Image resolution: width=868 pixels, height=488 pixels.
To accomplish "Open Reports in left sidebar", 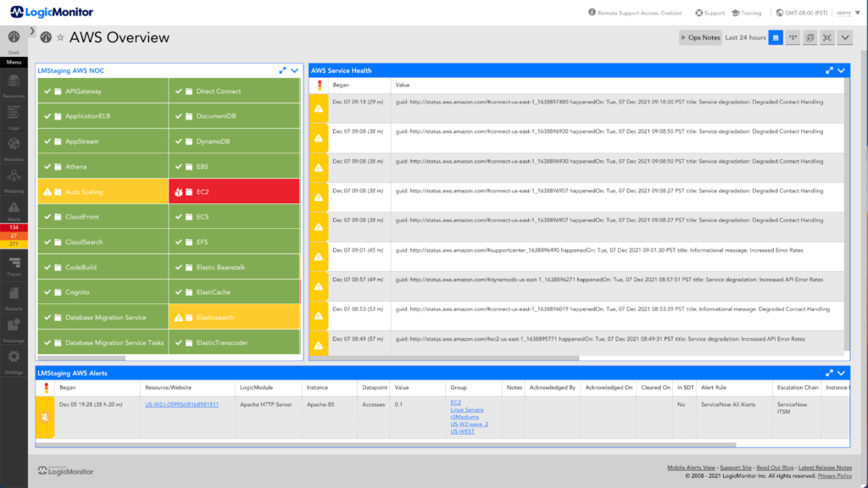I will 14,298.
